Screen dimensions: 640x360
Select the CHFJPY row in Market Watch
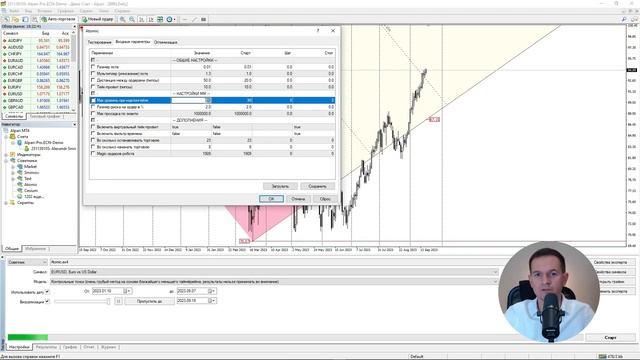(37, 54)
